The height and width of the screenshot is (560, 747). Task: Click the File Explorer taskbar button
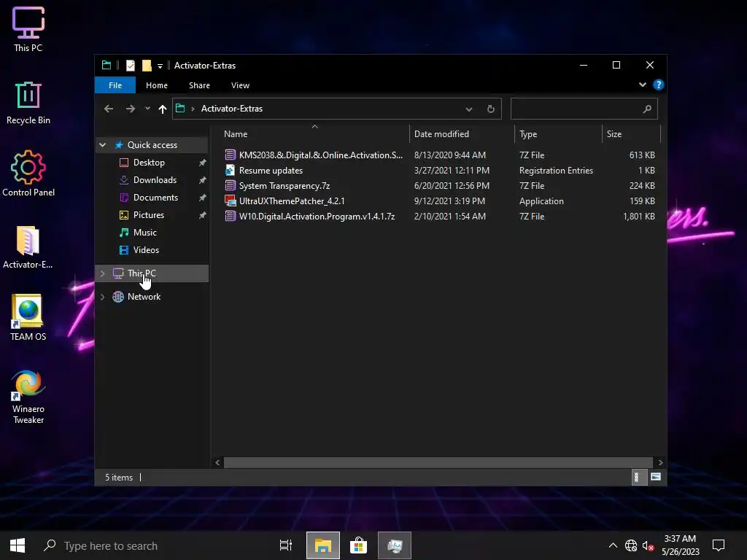323,545
